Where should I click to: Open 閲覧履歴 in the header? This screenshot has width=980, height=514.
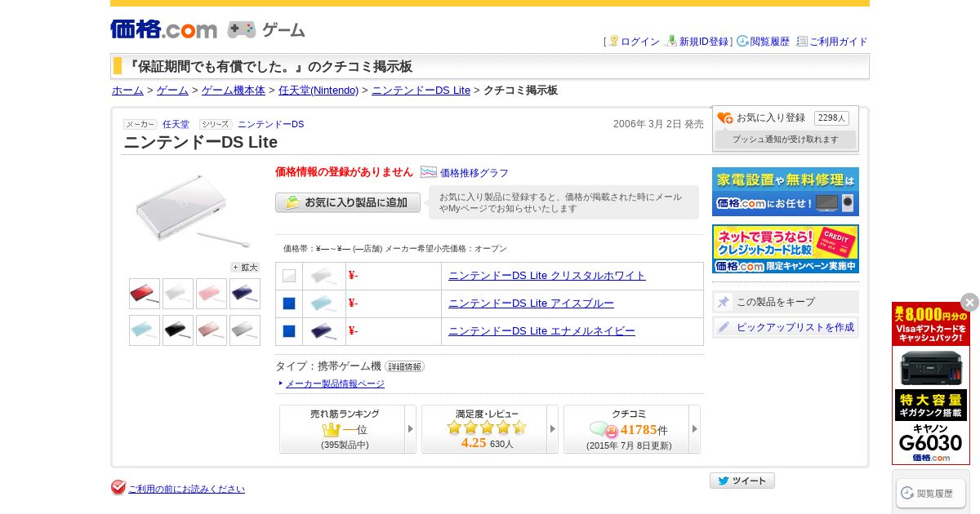[770, 42]
